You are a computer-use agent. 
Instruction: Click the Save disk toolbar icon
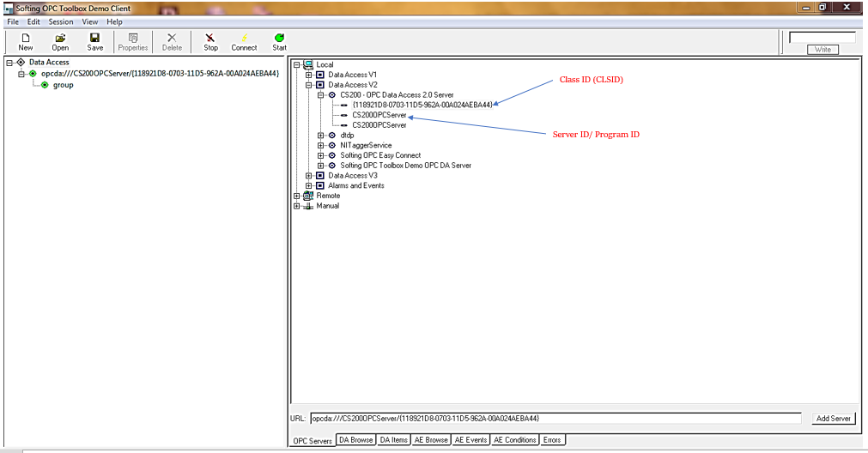pyautogui.click(x=95, y=38)
